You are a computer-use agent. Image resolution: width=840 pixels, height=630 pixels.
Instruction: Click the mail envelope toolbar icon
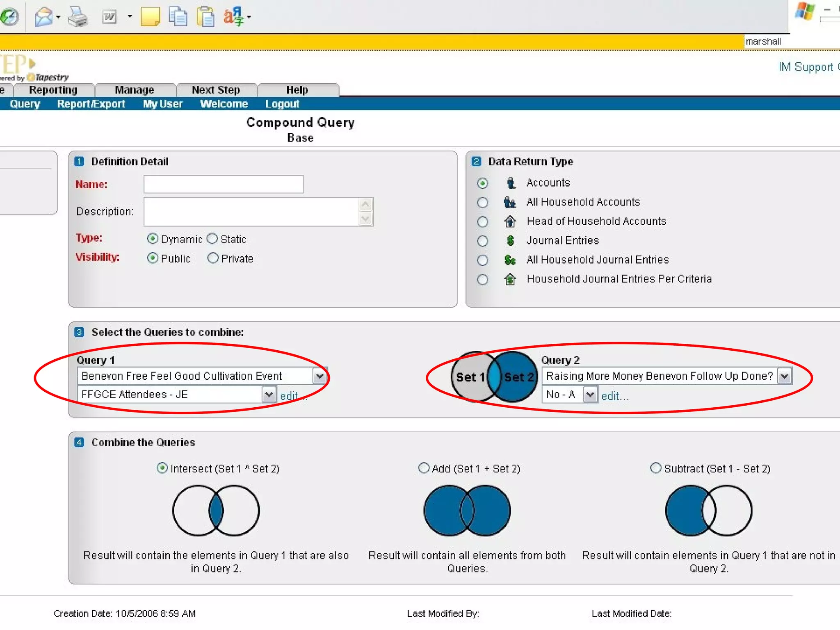click(x=43, y=17)
